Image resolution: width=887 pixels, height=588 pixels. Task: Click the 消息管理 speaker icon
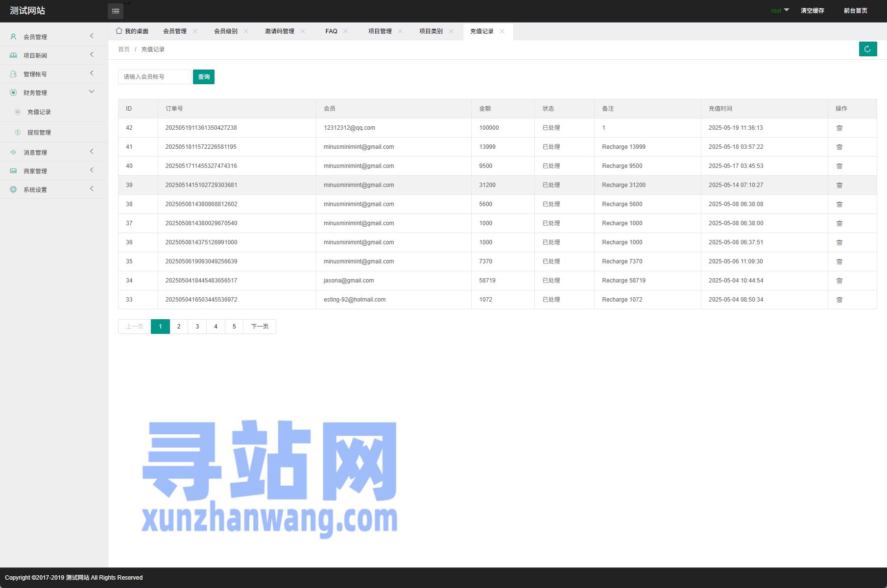coord(13,152)
